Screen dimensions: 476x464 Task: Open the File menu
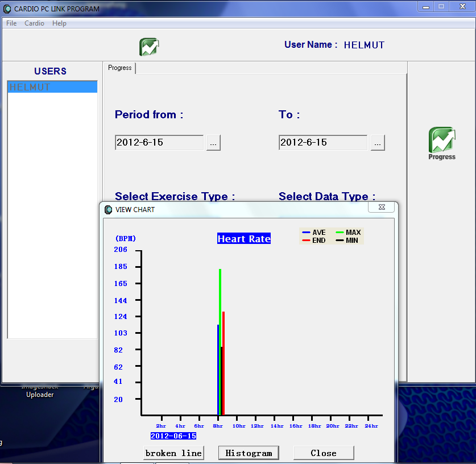tap(11, 23)
